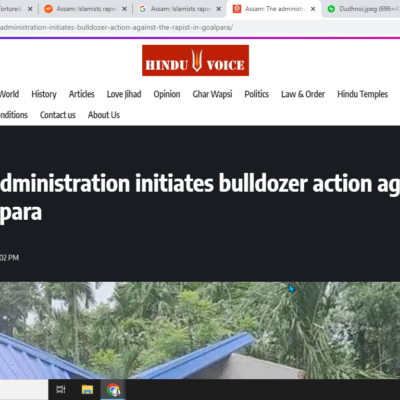
Task: Go to the Politics section
Action: pos(257,94)
